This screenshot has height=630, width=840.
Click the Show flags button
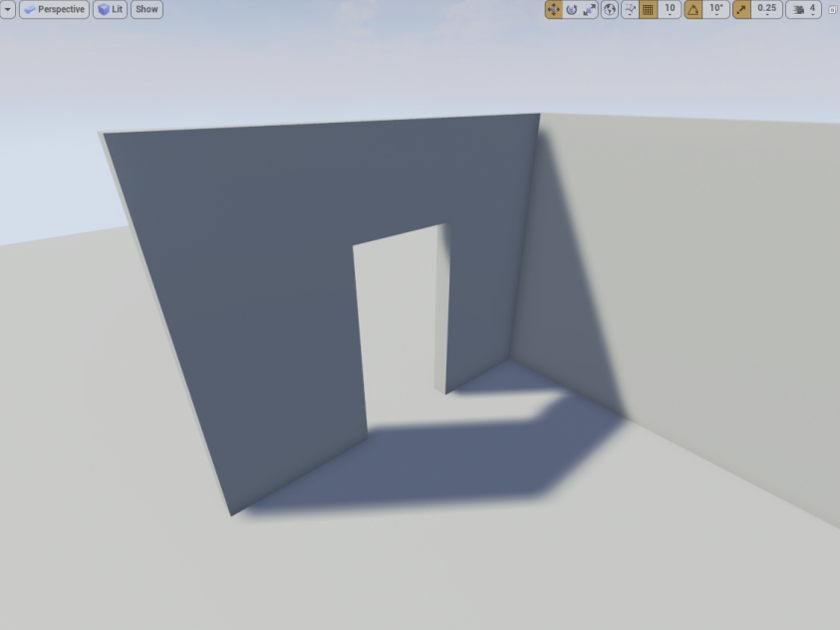pos(146,9)
